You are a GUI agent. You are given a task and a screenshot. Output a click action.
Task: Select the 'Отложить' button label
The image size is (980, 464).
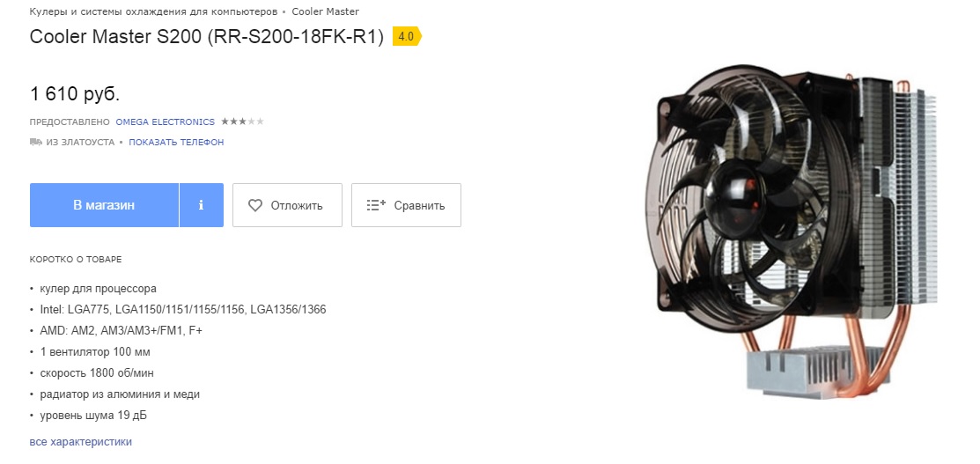click(297, 205)
